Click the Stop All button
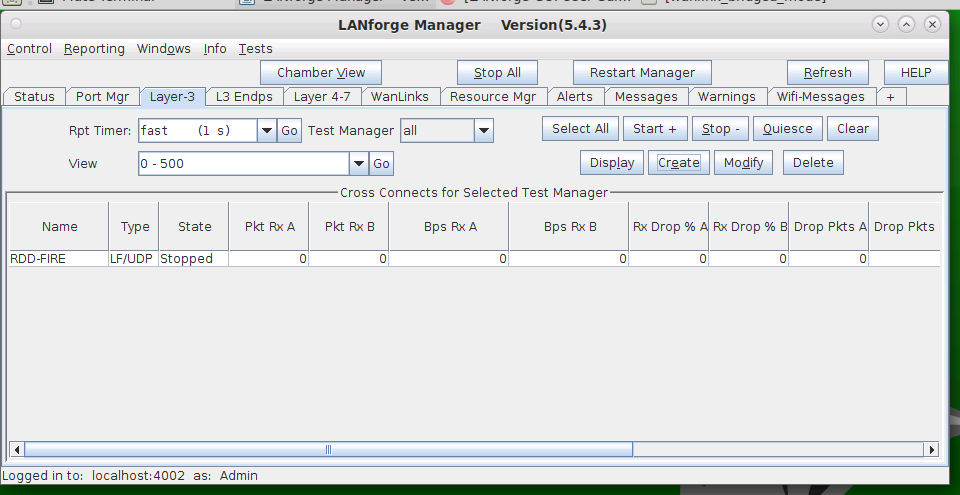 [x=497, y=72]
